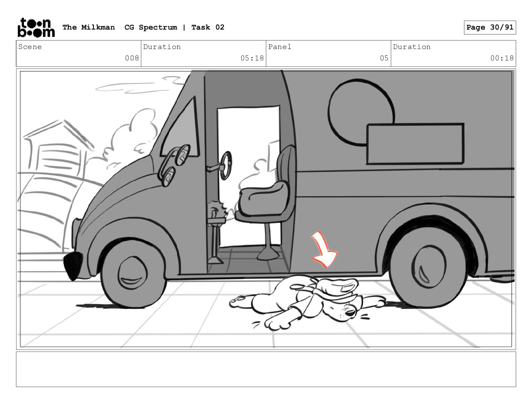Click the 'Page 30/91' box
The height and width of the screenshot is (411, 532).
tap(490, 28)
